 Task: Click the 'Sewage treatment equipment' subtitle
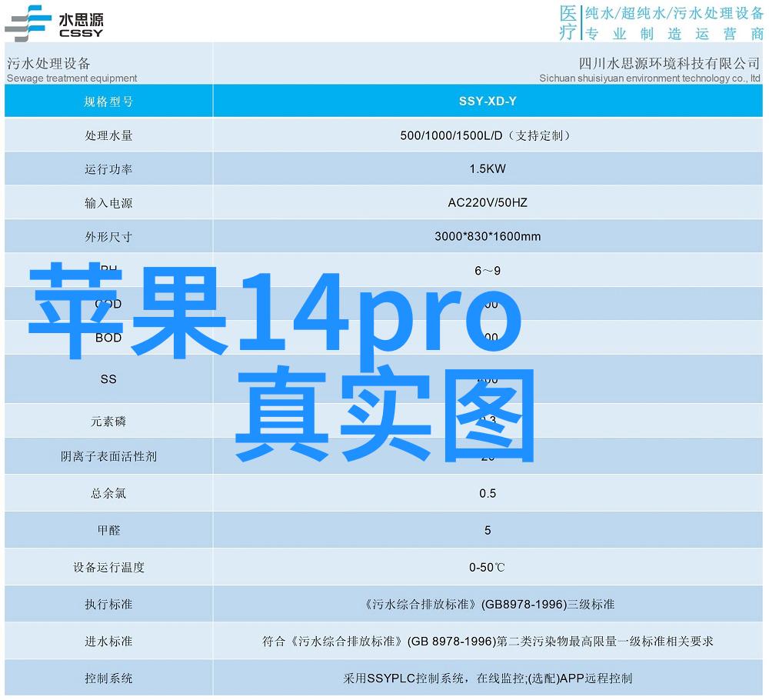pos(72,78)
